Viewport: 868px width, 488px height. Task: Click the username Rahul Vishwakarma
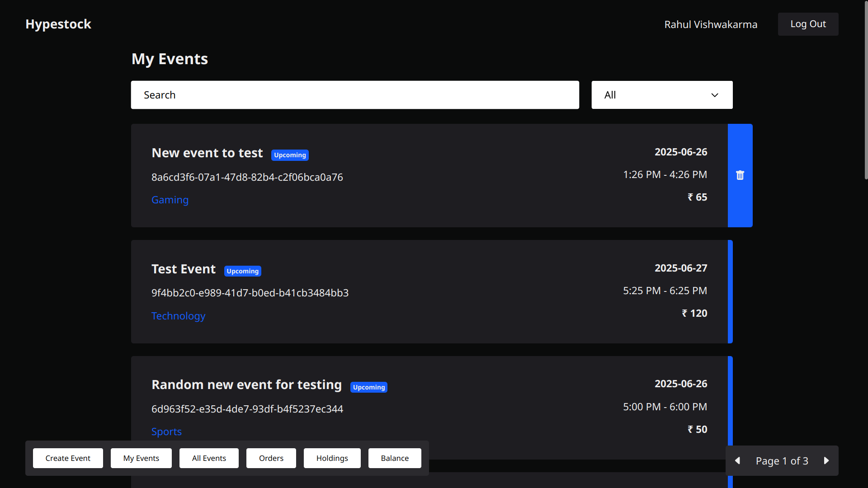(x=711, y=24)
